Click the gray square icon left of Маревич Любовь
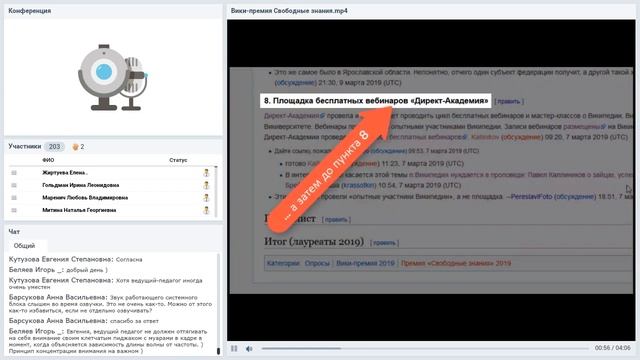Viewport: 640px width, 360px height. 14,198
